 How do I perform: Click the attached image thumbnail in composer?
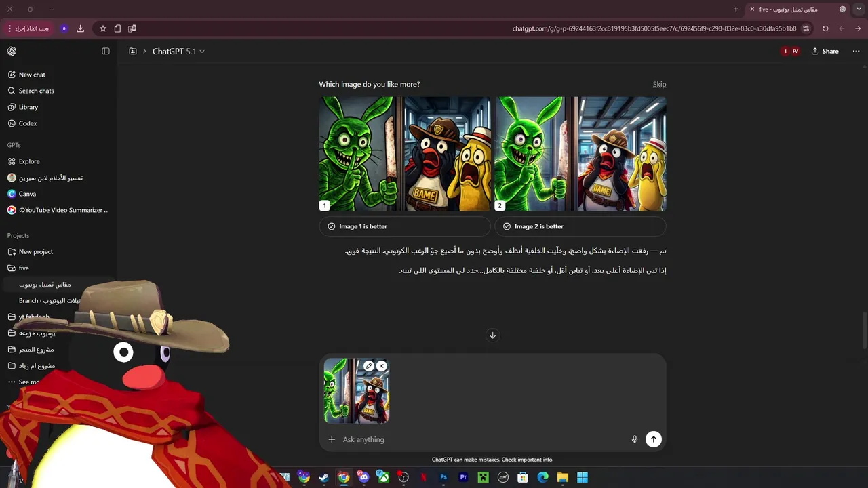pyautogui.click(x=357, y=391)
